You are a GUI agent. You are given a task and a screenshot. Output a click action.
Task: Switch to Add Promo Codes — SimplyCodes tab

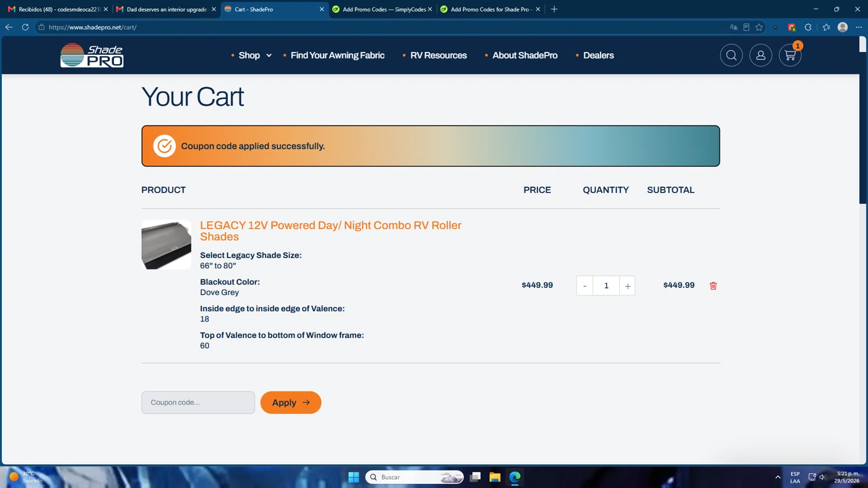(x=382, y=9)
